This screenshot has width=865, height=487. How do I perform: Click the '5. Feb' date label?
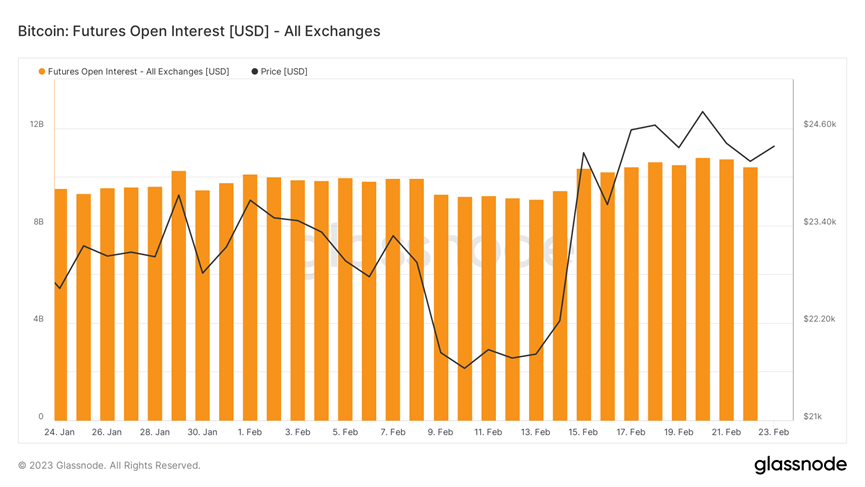[345, 432]
